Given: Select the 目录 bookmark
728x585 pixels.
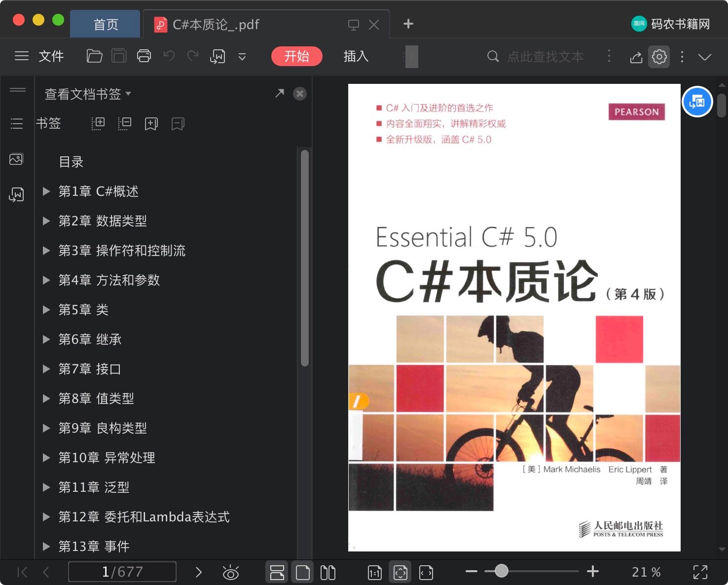Looking at the screenshot, I should pyautogui.click(x=71, y=162).
